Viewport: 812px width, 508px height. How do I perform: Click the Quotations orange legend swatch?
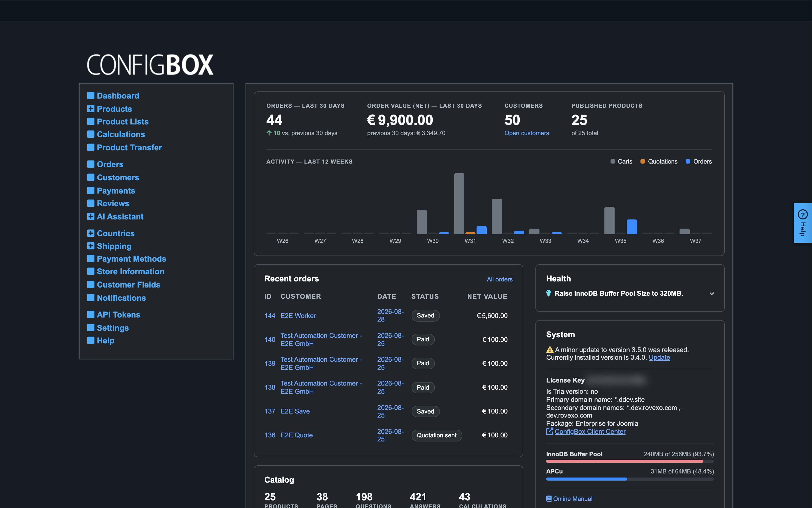[642, 162]
